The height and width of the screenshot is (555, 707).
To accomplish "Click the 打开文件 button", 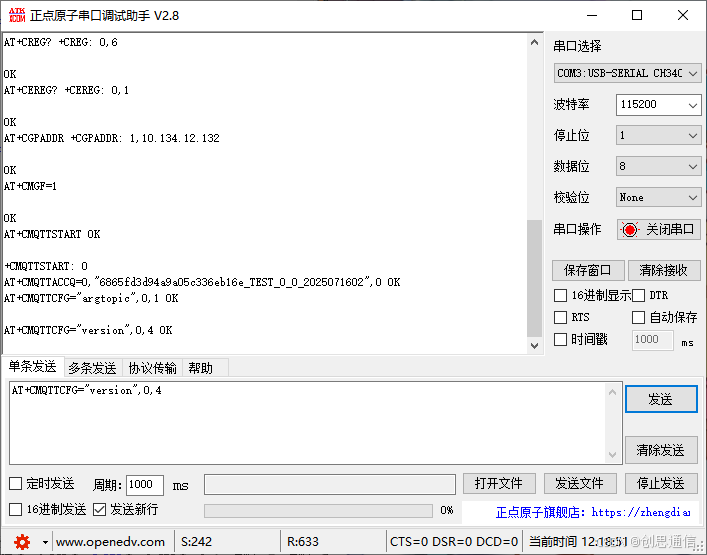I will point(499,484).
